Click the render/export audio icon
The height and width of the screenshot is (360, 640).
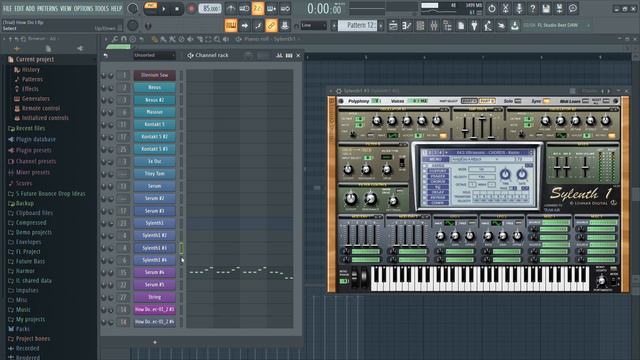559,9
